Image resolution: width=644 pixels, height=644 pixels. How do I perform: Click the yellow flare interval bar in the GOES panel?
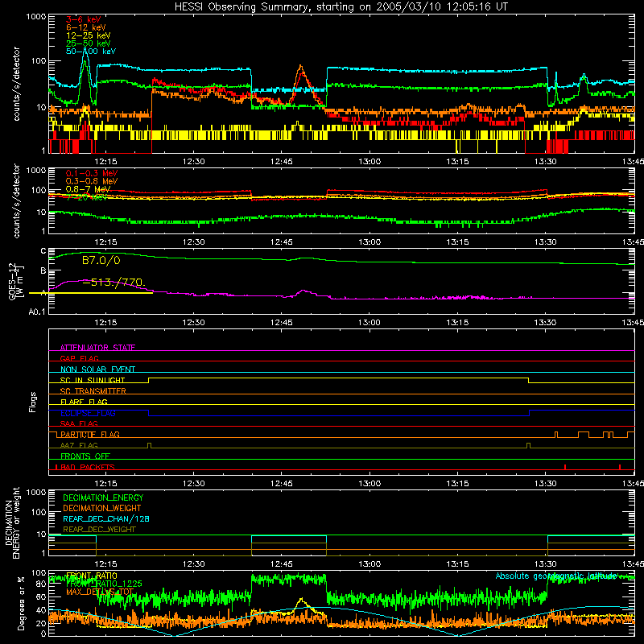coord(91,293)
